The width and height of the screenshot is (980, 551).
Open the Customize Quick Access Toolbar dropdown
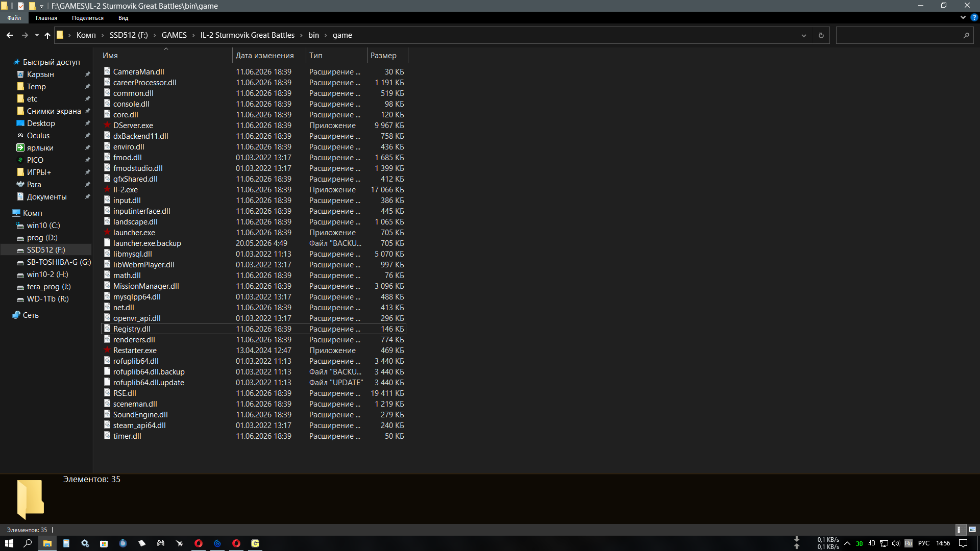[41, 6]
